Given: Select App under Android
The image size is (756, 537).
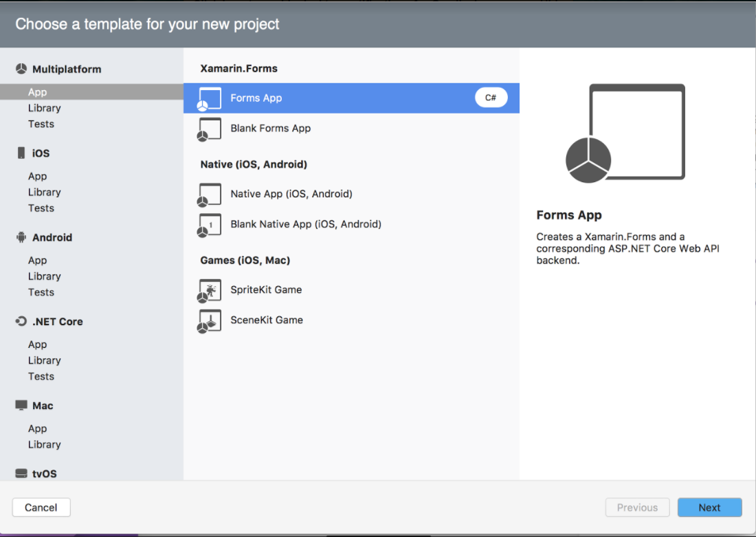Looking at the screenshot, I should tap(37, 260).
